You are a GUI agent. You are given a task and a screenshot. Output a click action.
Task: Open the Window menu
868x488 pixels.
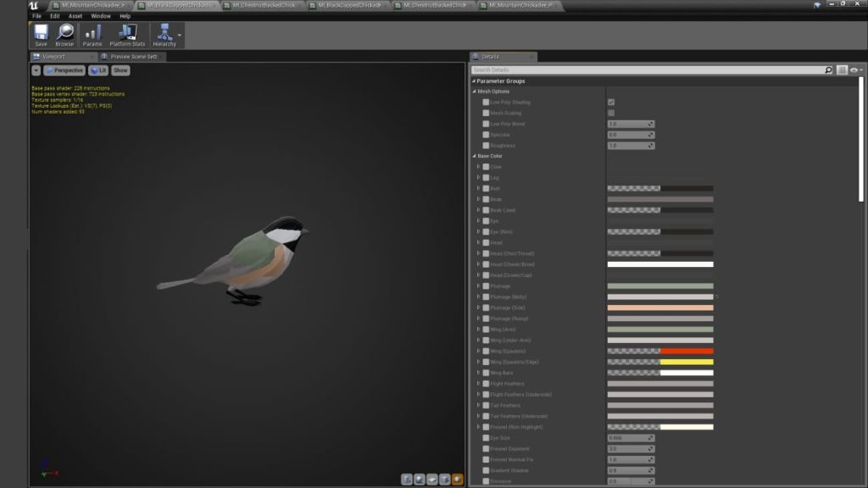coord(101,15)
